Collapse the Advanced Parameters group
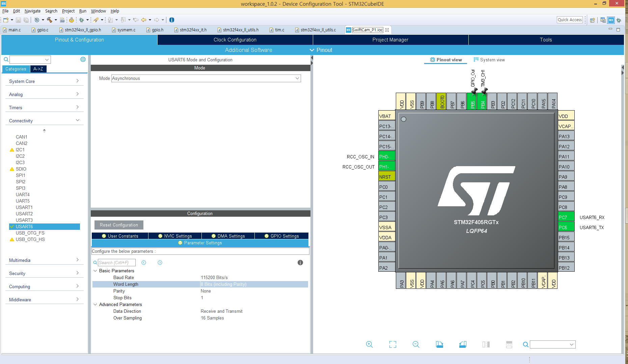This screenshot has width=628, height=364. 95,304
